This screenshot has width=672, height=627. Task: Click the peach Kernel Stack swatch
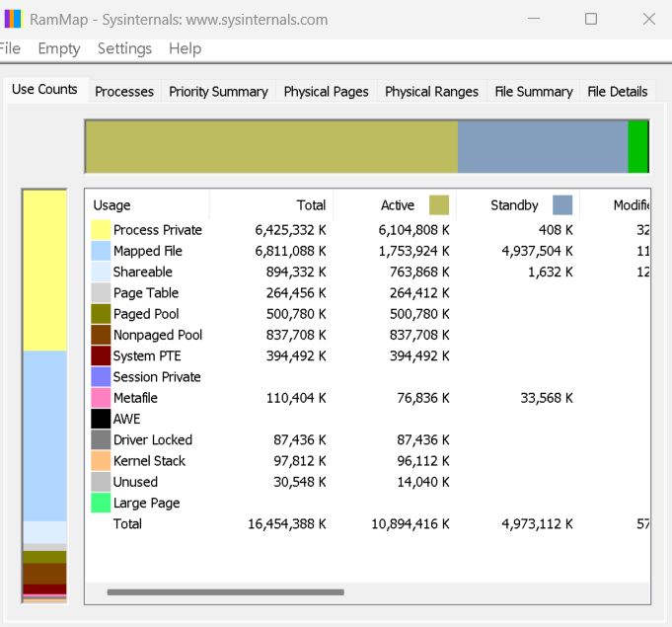point(101,461)
